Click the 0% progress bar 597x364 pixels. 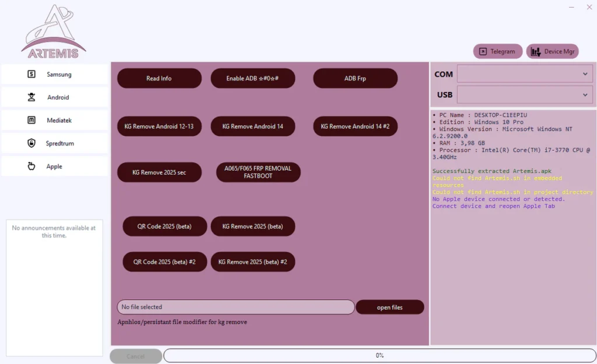[x=380, y=355]
